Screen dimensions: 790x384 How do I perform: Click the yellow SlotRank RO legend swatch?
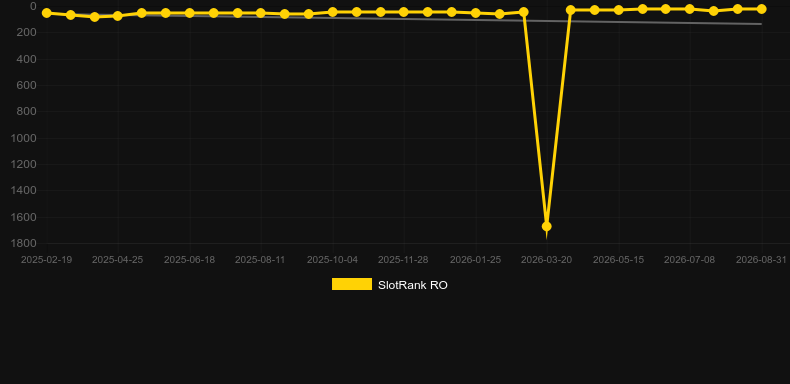tap(352, 284)
